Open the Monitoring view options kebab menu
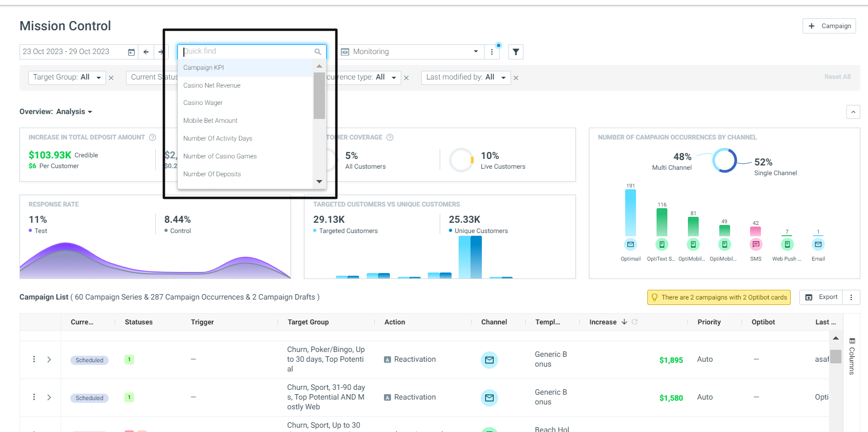This screenshot has height=432, width=868. coord(492,52)
